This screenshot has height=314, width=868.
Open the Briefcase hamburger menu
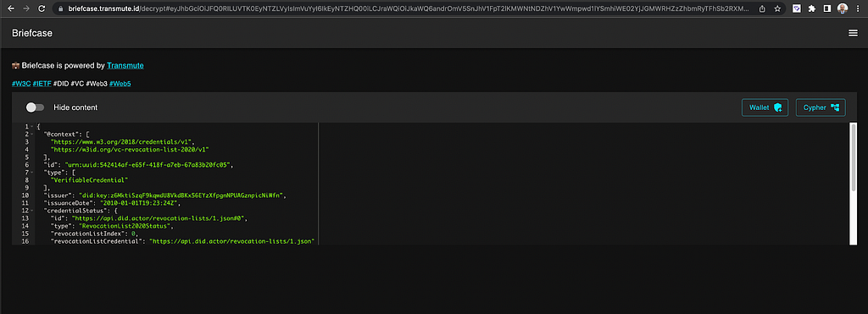[x=853, y=33]
